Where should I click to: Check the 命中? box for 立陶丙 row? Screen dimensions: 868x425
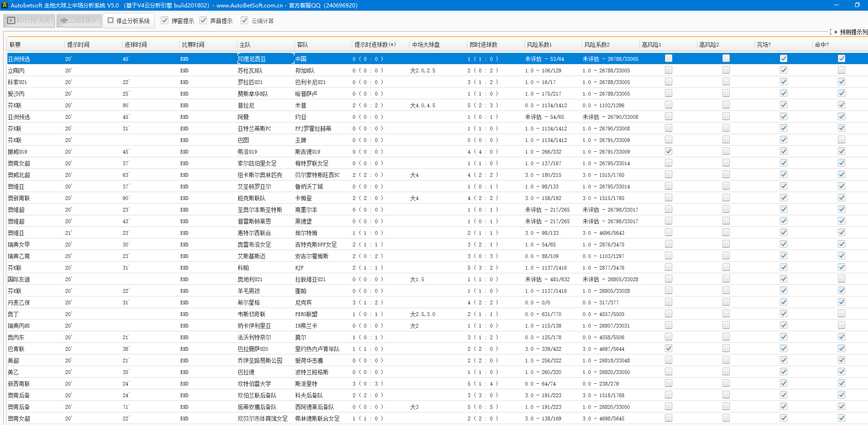click(x=841, y=70)
